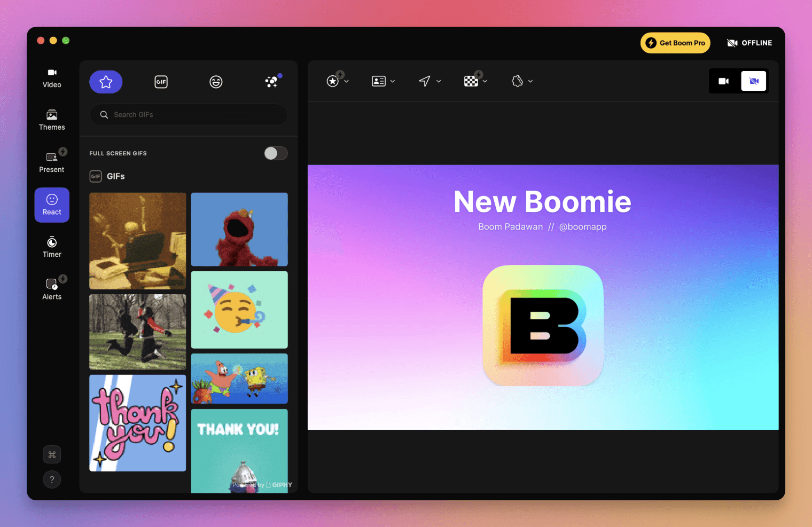Open the Alerts section in sidebar
812x527 pixels.
pyautogui.click(x=52, y=289)
